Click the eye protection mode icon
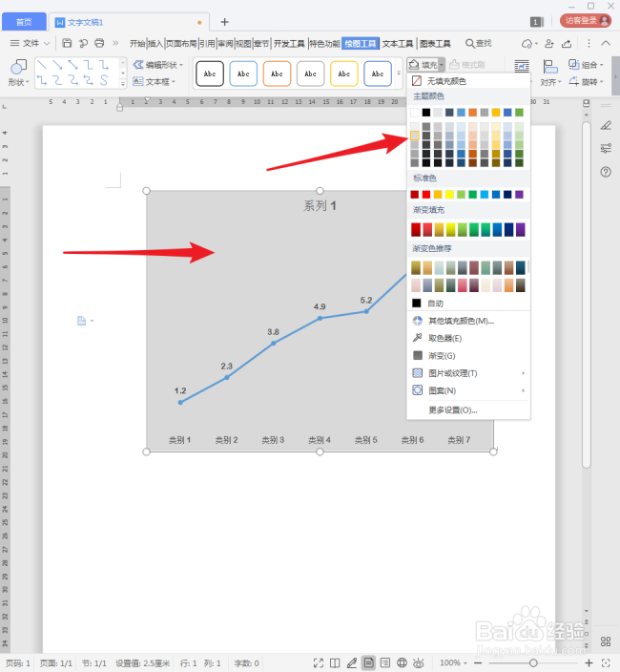 click(419, 663)
